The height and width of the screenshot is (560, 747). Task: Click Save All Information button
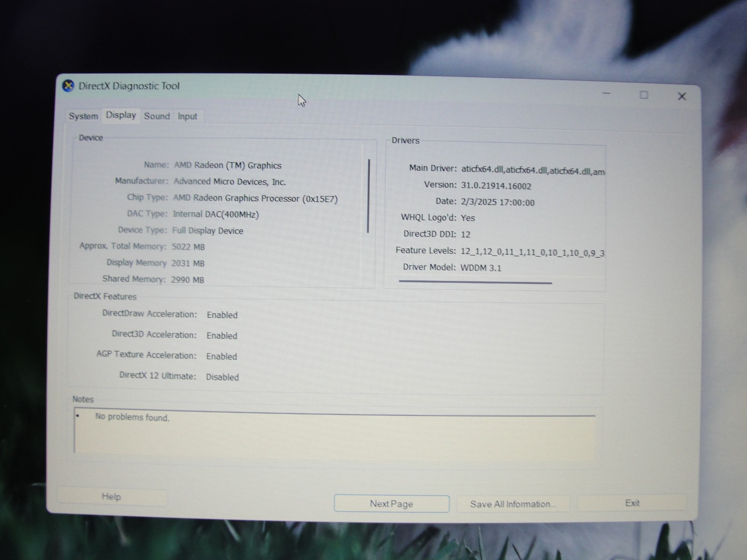513,504
